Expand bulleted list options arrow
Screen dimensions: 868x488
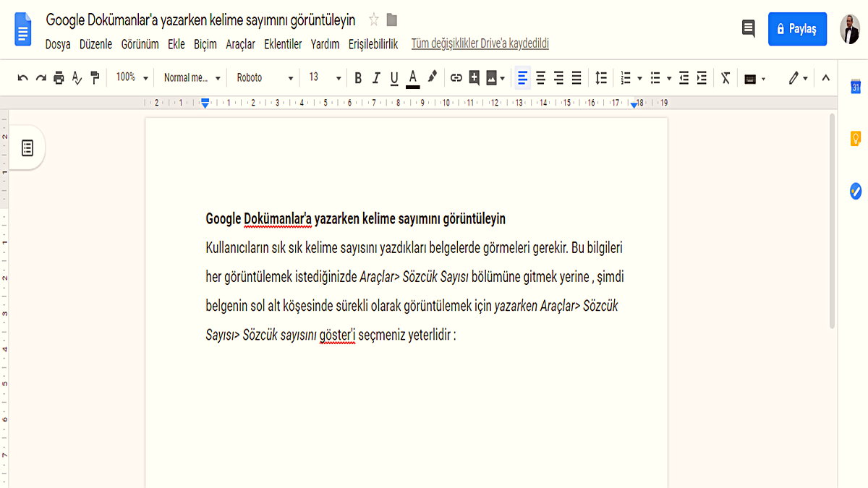tap(669, 78)
